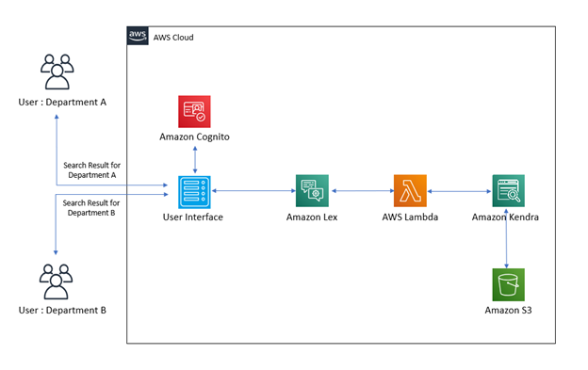Click the AWS logo in the corner
Image resolution: width=588 pixels, height=370 pixels.
(x=138, y=36)
